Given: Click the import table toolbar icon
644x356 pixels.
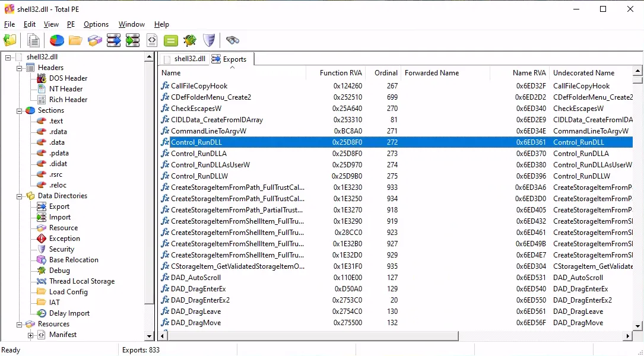Looking at the screenshot, I should coord(132,40).
